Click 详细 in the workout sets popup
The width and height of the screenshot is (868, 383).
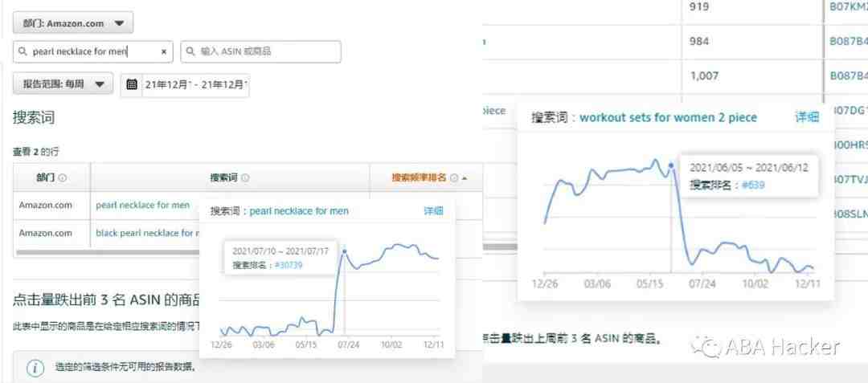coord(807,117)
